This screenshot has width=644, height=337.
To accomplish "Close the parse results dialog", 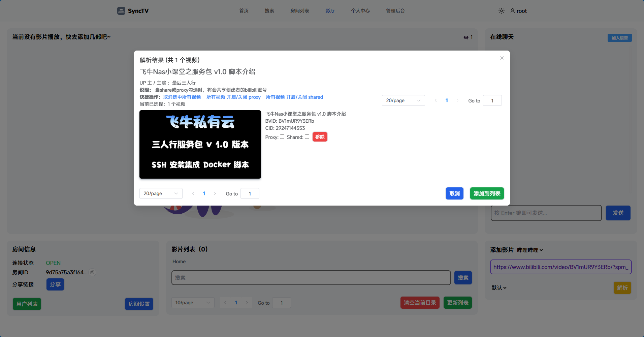I will point(502,58).
